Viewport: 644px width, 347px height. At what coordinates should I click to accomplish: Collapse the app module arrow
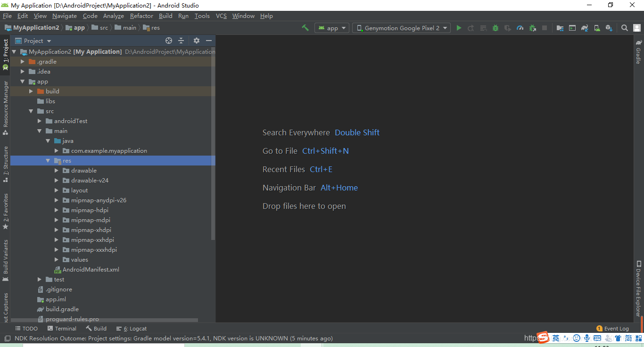[x=22, y=81]
